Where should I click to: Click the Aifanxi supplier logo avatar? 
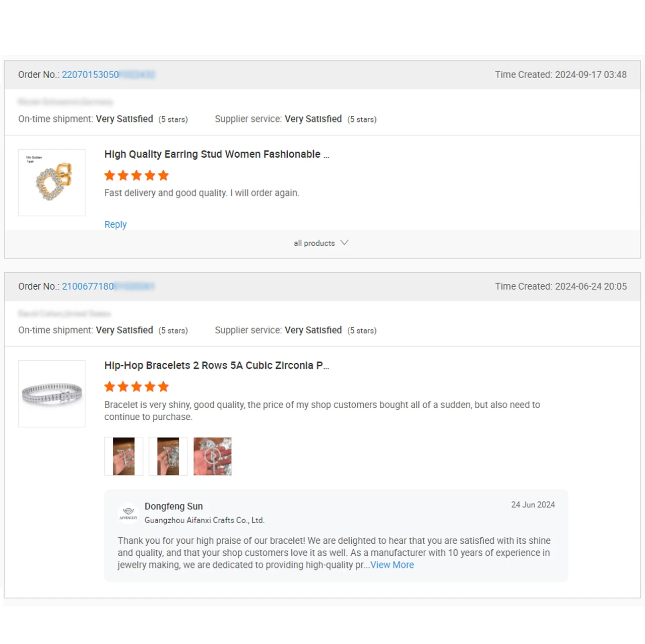tap(128, 513)
